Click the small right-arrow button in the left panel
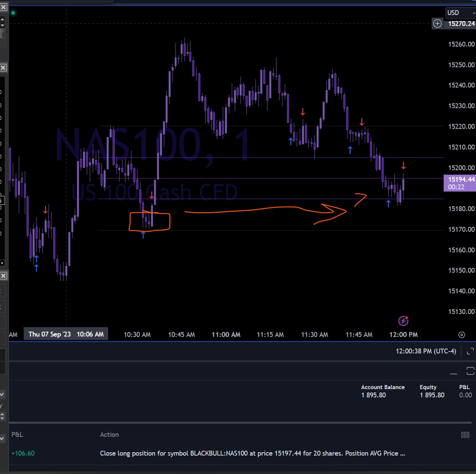The height and width of the screenshot is (474, 476). (2, 263)
